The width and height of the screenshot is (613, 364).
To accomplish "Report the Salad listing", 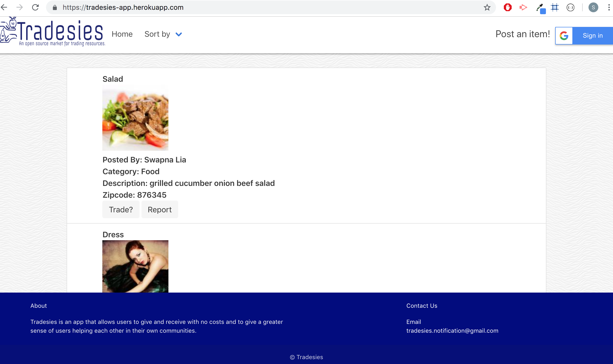I will click(x=160, y=209).
